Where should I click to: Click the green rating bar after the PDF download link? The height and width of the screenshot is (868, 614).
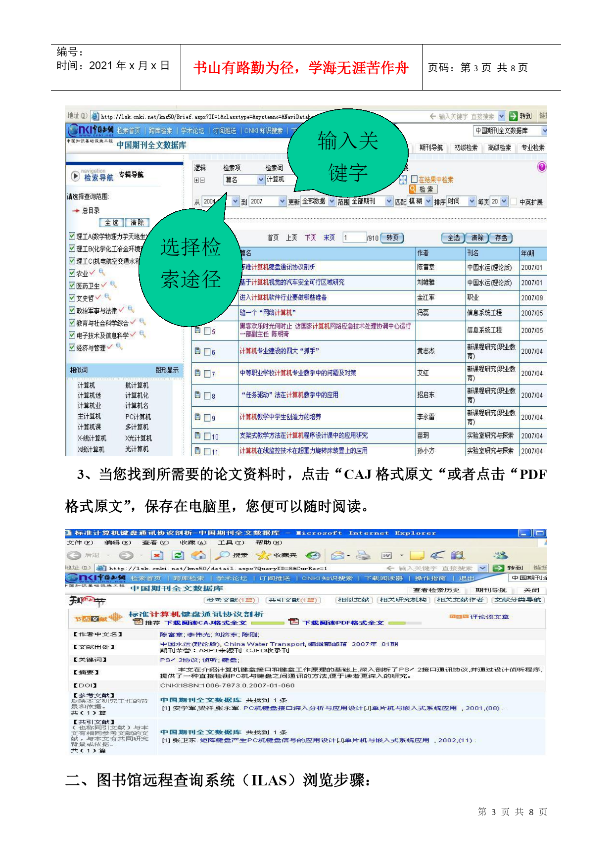click(405, 623)
